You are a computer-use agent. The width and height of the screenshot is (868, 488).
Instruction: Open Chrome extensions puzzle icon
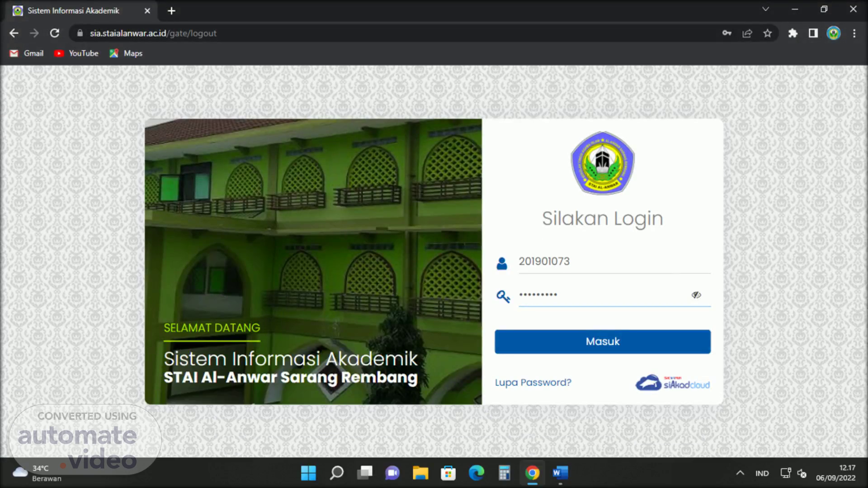[793, 33]
